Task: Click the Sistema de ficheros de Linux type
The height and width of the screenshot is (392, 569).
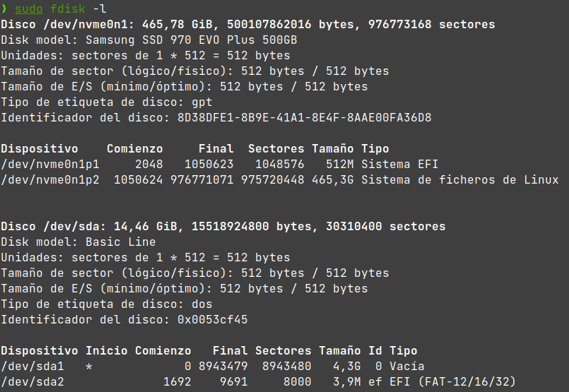Action: point(459,180)
